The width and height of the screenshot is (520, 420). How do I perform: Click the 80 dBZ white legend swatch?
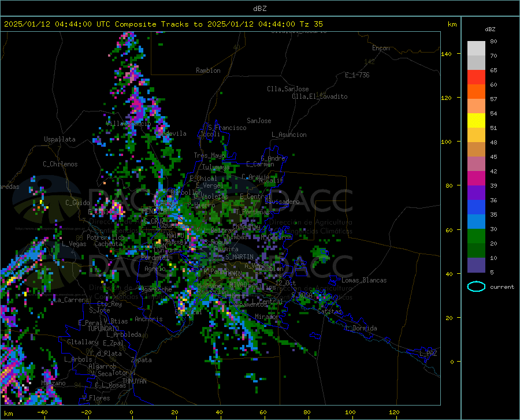pos(476,48)
